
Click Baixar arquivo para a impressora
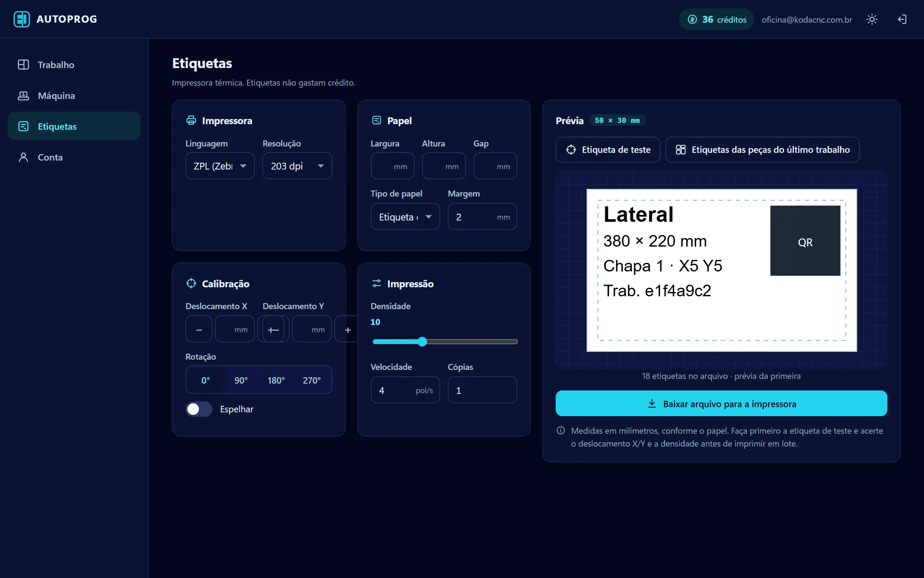(x=721, y=403)
